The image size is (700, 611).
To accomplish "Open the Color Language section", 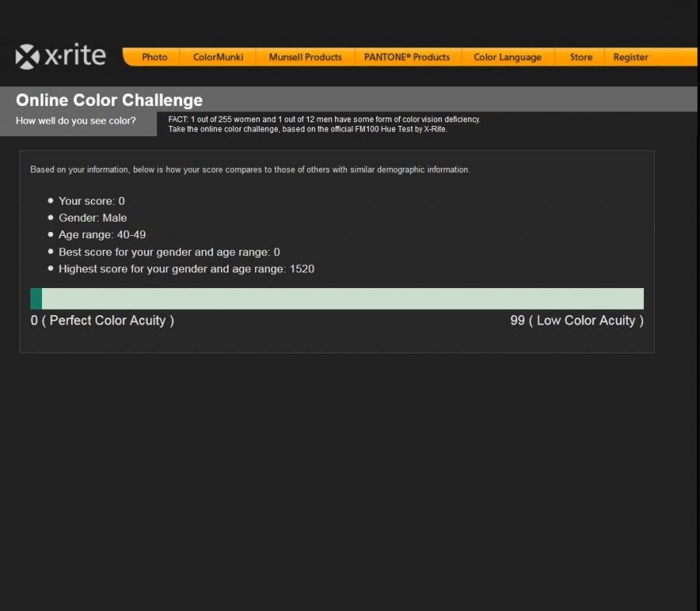I will [507, 57].
